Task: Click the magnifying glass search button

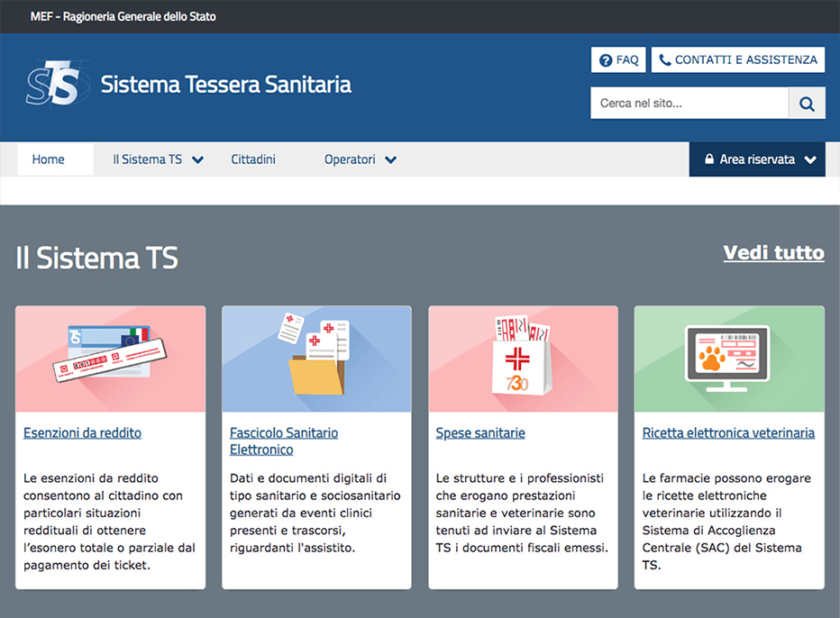Action: 807,104
